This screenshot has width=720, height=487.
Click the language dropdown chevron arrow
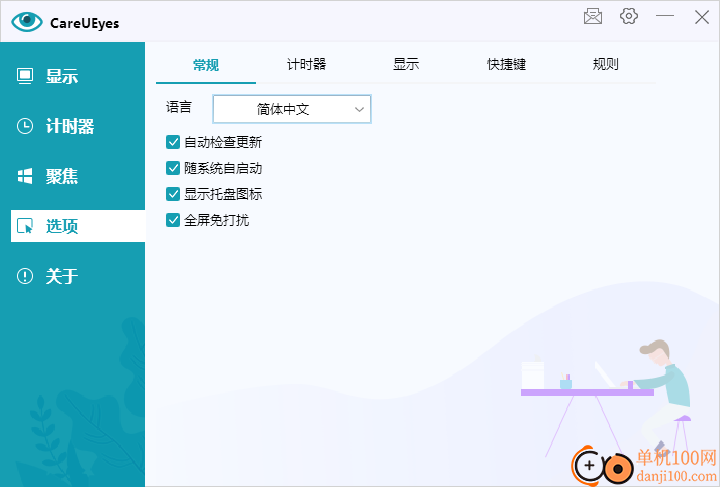pos(359,109)
